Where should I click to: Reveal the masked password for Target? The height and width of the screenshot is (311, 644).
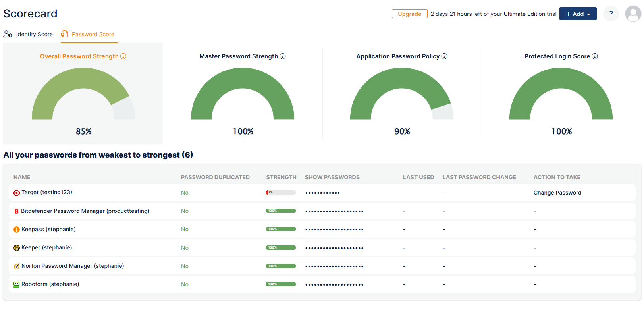(322, 193)
